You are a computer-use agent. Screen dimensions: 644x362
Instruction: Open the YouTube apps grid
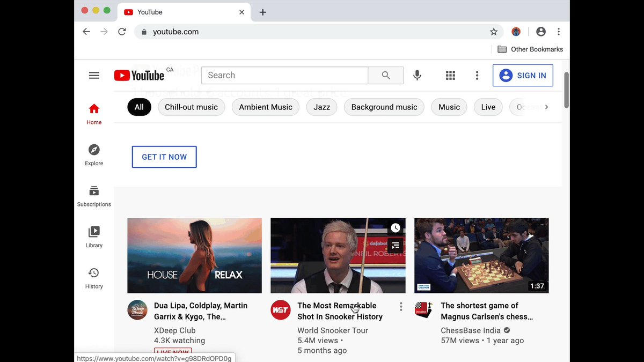click(x=451, y=76)
